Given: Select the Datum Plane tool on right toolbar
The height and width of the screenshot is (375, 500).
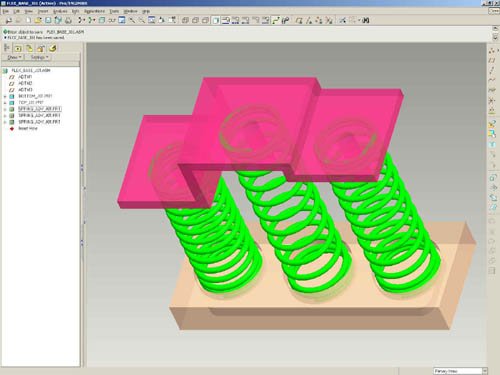Looking at the screenshot, I should [492, 60].
